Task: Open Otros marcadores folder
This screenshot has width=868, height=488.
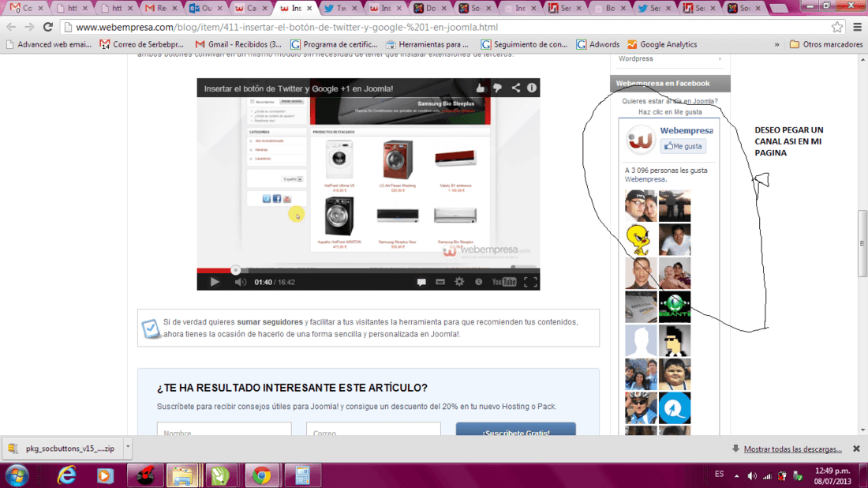Action: point(826,44)
